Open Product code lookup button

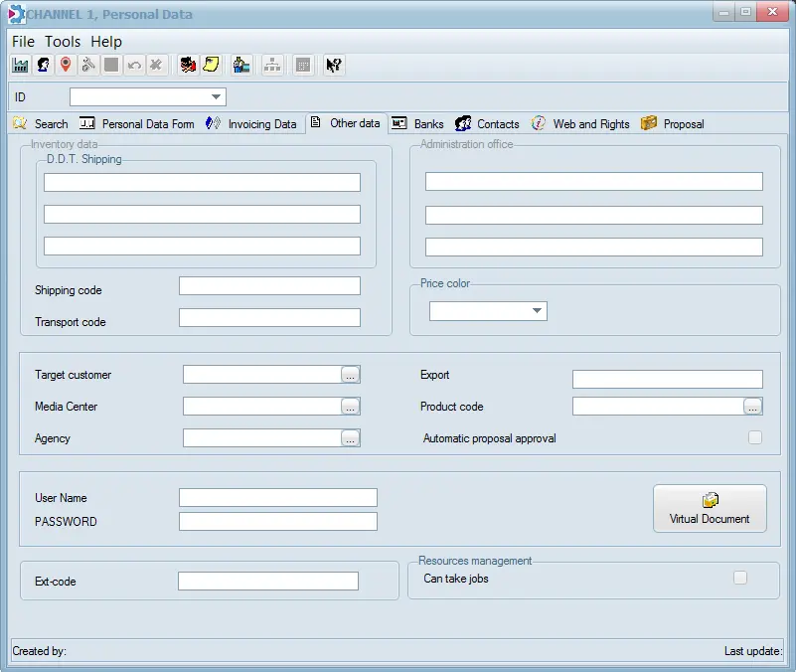tap(752, 406)
